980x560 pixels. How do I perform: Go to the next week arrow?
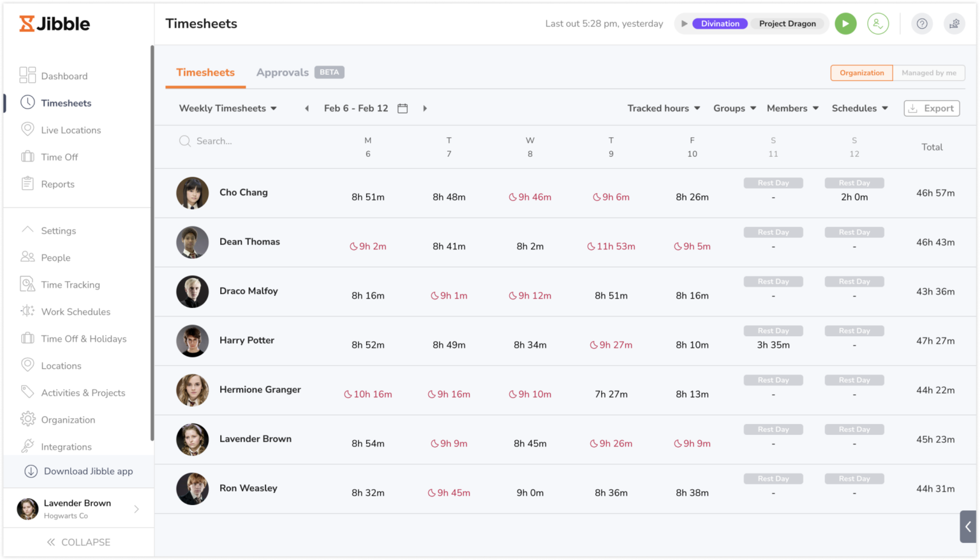(x=425, y=108)
